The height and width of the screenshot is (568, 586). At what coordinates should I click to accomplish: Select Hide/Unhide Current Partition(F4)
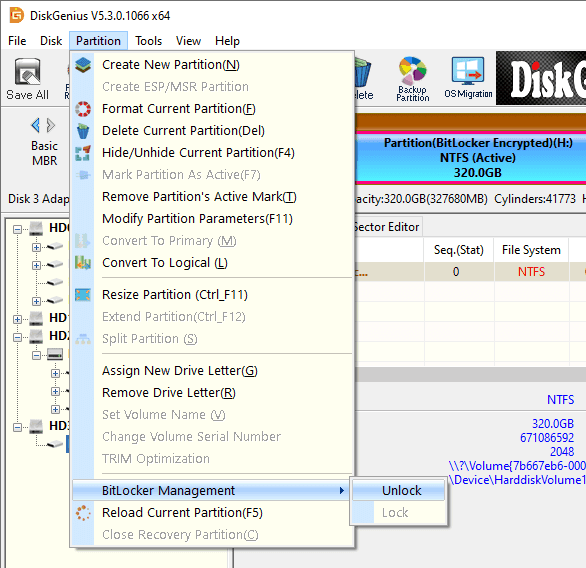tap(212, 153)
